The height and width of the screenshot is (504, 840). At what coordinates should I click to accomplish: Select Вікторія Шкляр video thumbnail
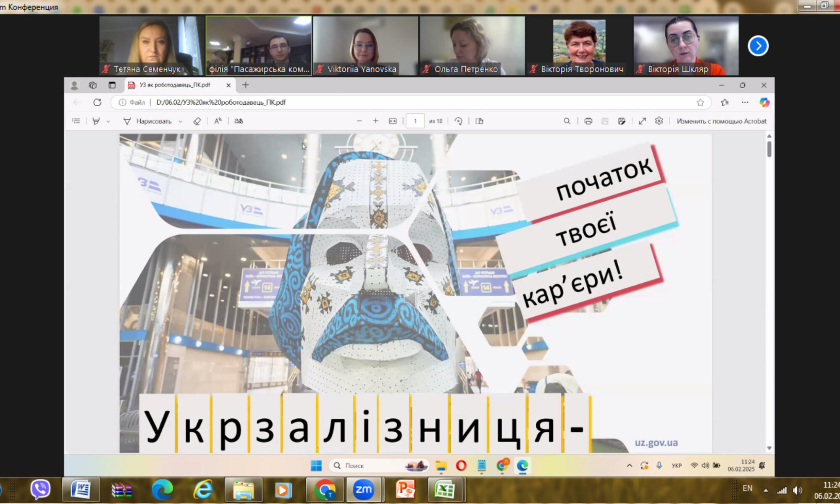pyautogui.click(x=686, y=46)
